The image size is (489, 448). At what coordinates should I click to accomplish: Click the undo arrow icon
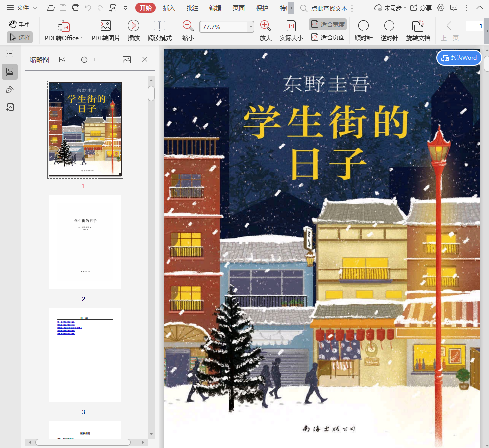[88, 8]
